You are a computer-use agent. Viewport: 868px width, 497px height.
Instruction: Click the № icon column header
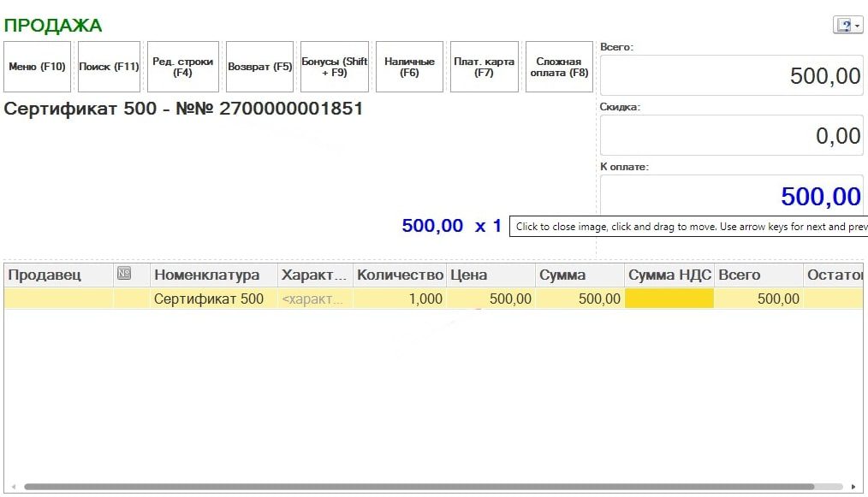pos(124,275)
